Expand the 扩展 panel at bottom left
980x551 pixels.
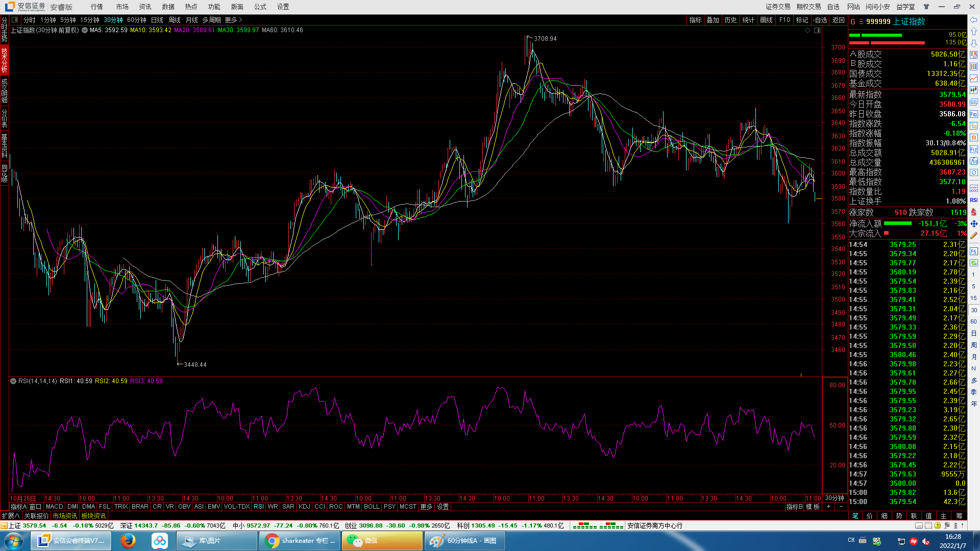(x=11, y=516)
